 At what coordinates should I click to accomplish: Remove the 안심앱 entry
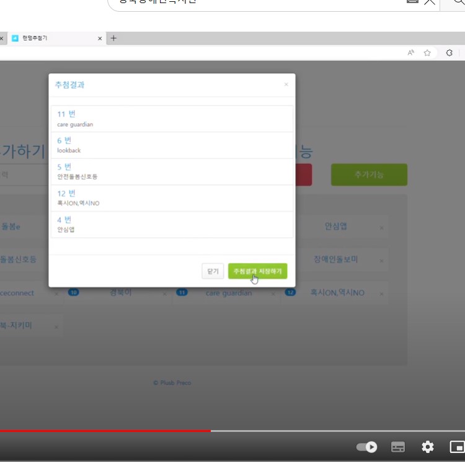tap(381, 228)
